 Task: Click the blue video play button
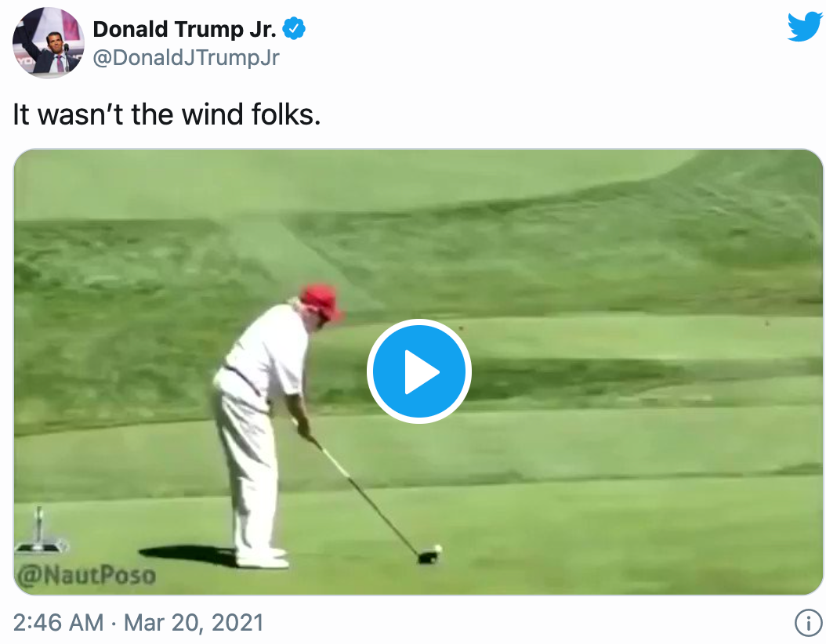point(418,371)
